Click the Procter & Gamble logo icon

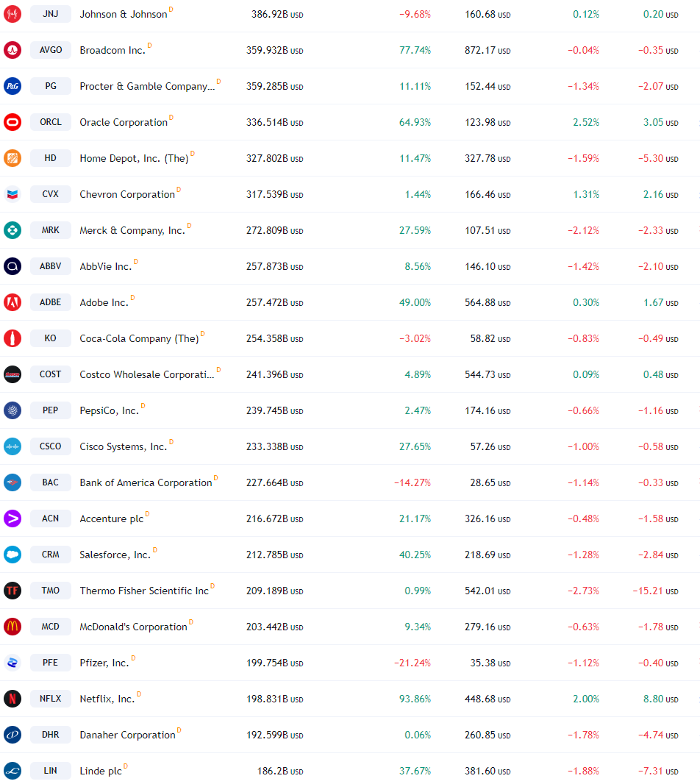pyautogui.click(x=12, y=86)
